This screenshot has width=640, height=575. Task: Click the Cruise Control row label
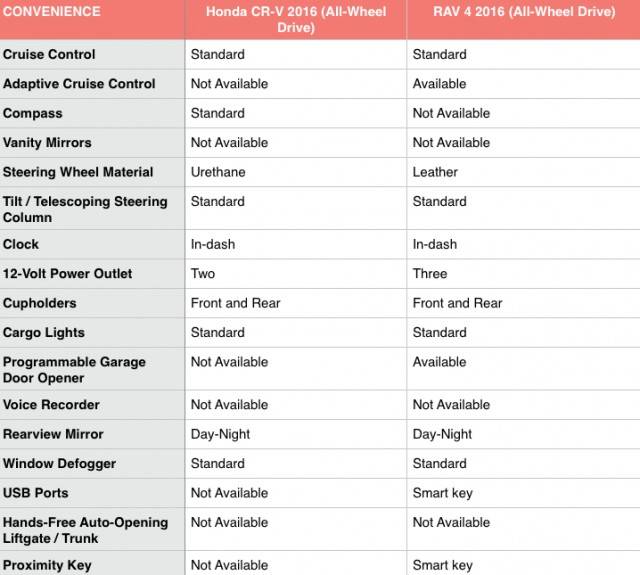click(x=49, y=54)
